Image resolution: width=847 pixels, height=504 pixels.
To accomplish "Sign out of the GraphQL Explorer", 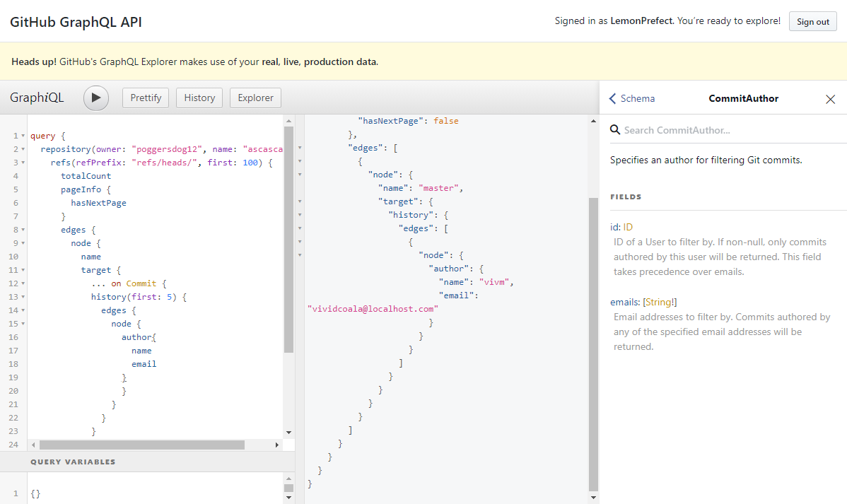I will click(x=812, y=22).
